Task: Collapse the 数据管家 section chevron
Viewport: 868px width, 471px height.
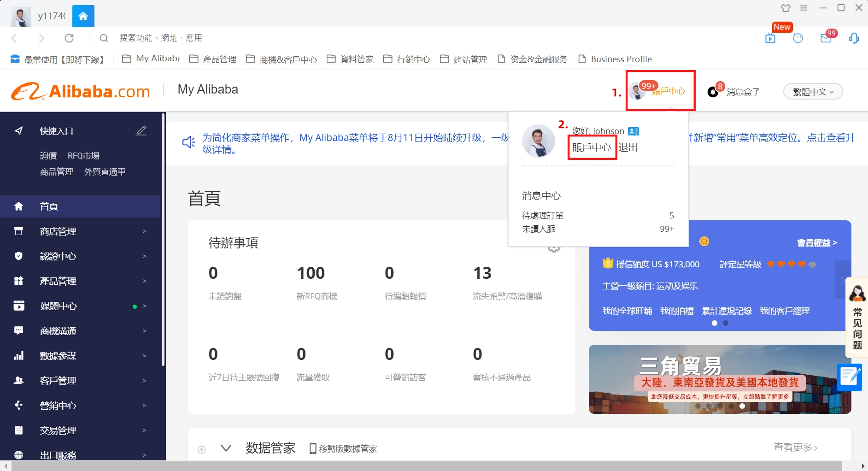Action: pyautogui.click(x=226, y=448)
